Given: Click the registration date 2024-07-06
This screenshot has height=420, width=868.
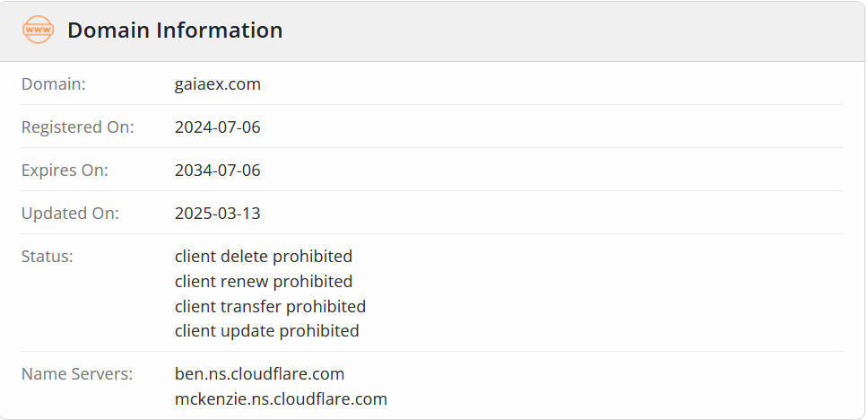Looking at the screenshot, I should [x=218, y=127].
